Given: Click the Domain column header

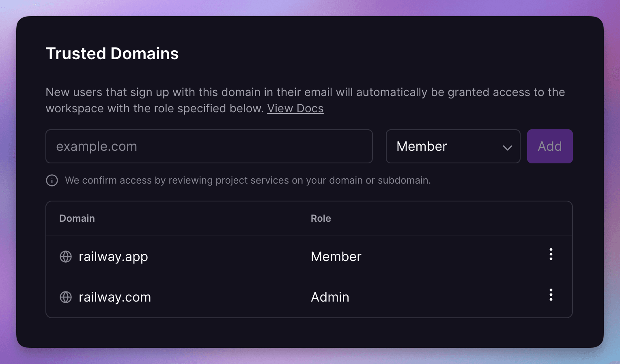Looking at the screenshot, I should [x=77, y=218].
